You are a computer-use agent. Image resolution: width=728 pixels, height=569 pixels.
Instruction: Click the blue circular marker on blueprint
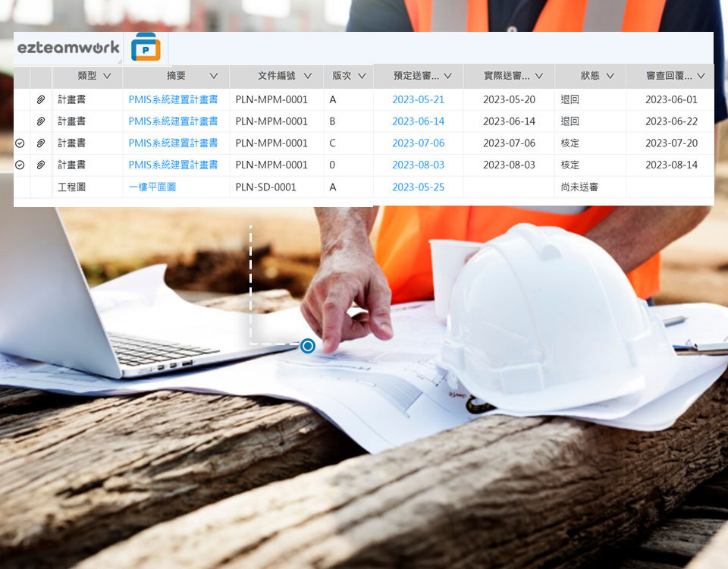pyautogui.click(x=307, y=346)
